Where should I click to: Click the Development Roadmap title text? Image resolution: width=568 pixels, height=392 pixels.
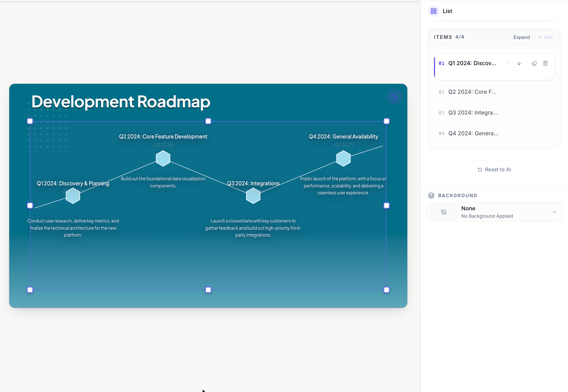pyautogui.click(x=121, y=101)
